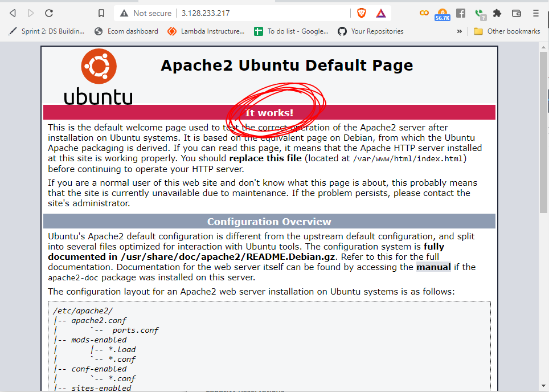
Task: Click the Apache2 Ubuntu Default Page heading
Action: (287, 66)
